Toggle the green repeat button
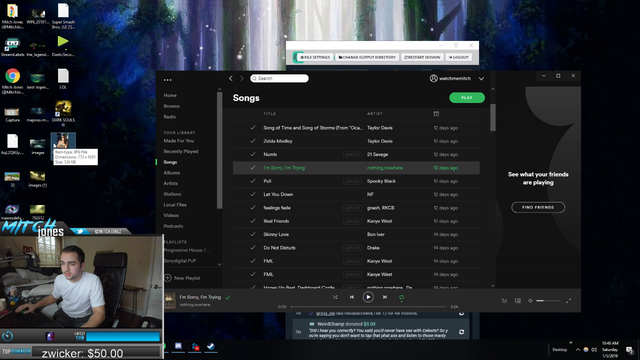This screenshot has height=360, width=640. [x=401, y=298]
